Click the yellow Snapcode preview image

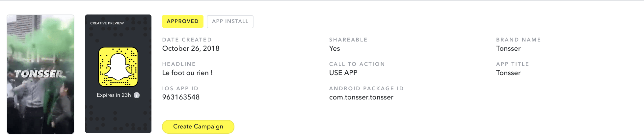[x=118, y=67]
